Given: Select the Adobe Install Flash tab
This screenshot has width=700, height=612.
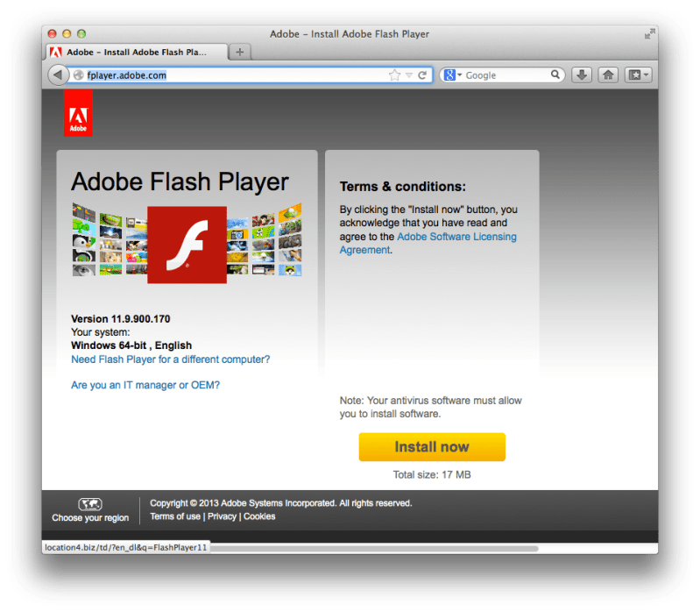Looking at the screenshot, I should [136, 52].
